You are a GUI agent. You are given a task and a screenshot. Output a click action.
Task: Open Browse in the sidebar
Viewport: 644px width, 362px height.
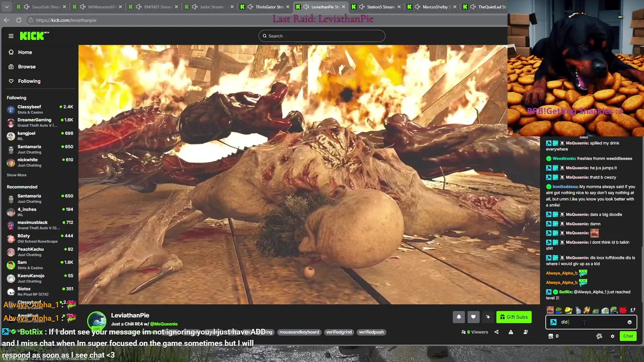pyautogui.click(x=22, y=66)
